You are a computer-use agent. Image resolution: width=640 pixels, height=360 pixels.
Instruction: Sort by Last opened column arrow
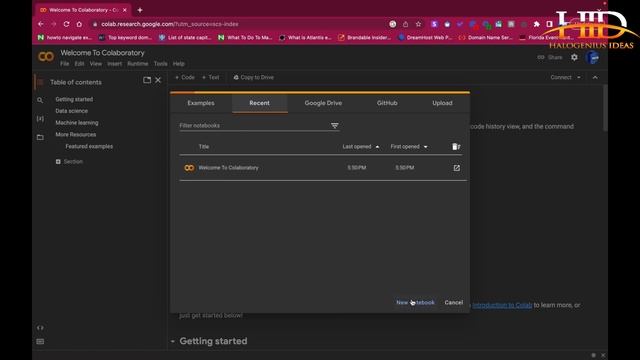pos(377,147)
